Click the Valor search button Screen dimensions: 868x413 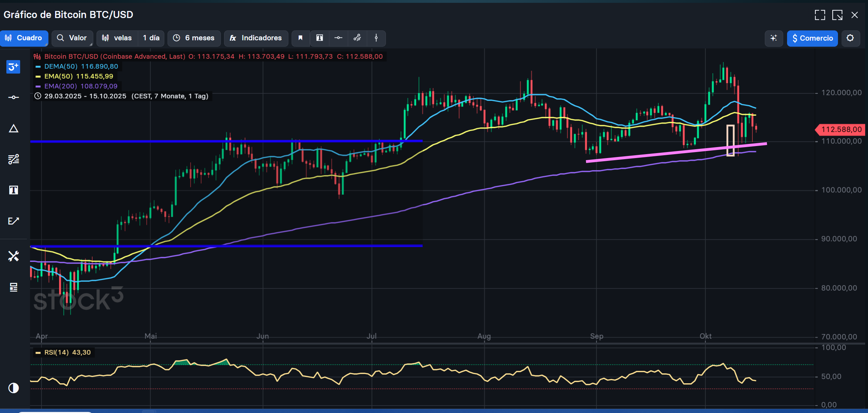click(72, 38)
